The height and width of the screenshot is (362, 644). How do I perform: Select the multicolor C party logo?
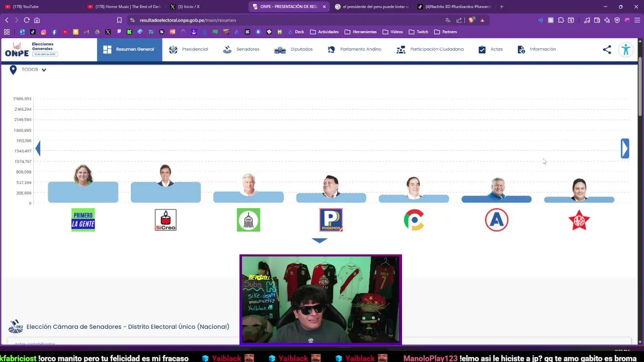pyautogui.click(x=414, y=220)
